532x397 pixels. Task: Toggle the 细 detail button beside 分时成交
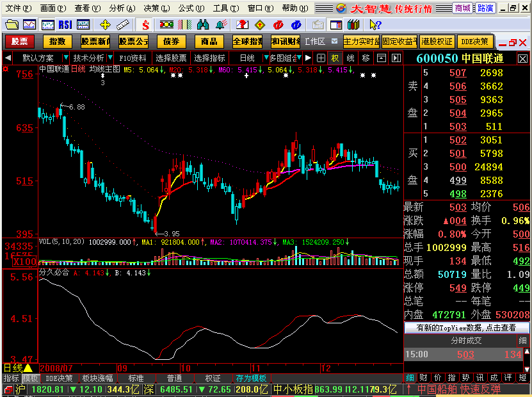(x=522, y=341)
